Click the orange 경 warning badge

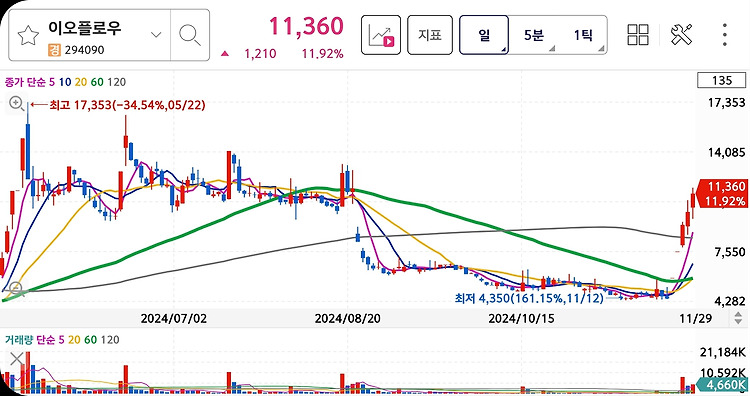55,50
